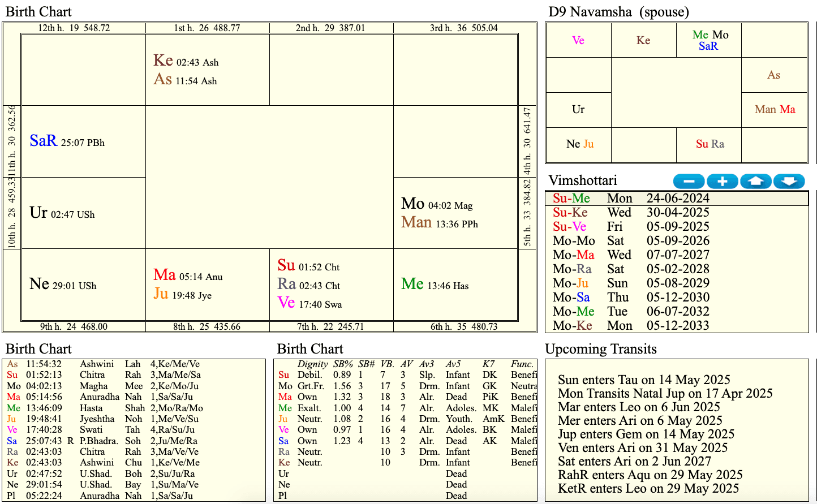817x504 pixels.
Task: Click 'Ne 29:01 USh' in the birth chart
Action: [x=63, y=284]
